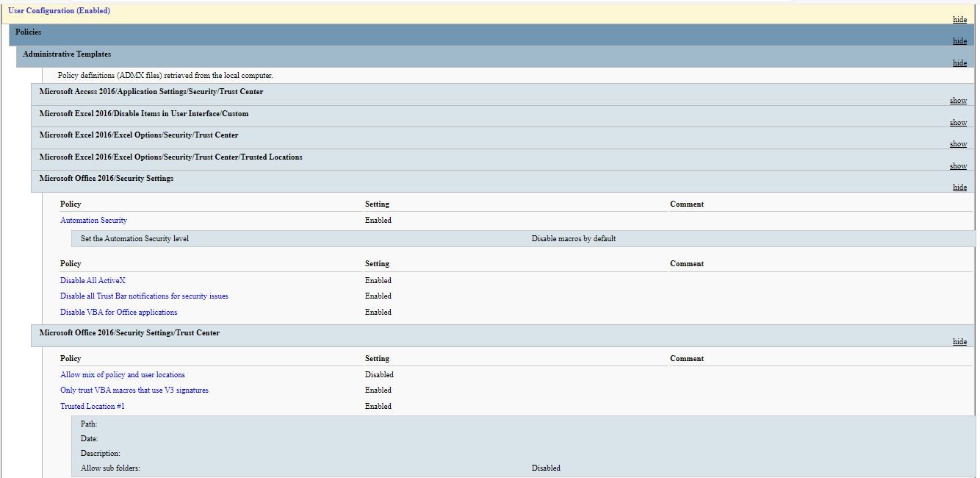Click the 'Disable macros by default' value
The height and width of the screenshot is (478, 980).
(574, 239)
